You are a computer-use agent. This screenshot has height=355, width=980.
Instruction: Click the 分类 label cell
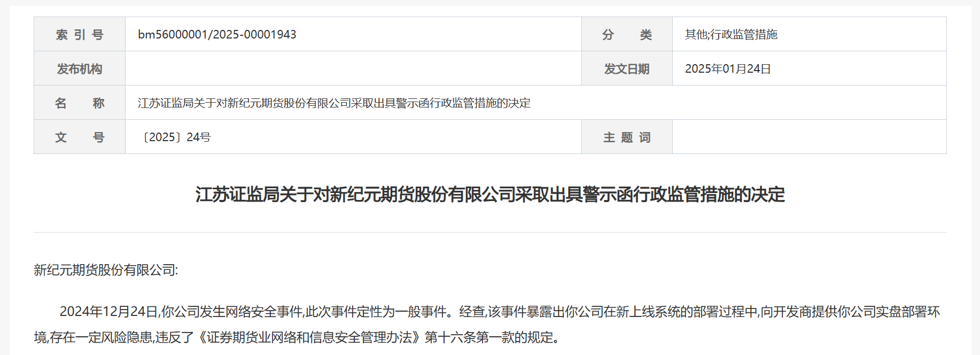click(x=627, y=34)
